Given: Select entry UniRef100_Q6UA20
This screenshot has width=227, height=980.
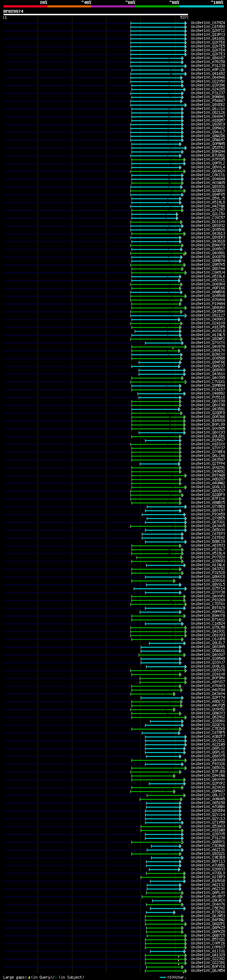Looking at the screenshot, I should coord(208,171).
